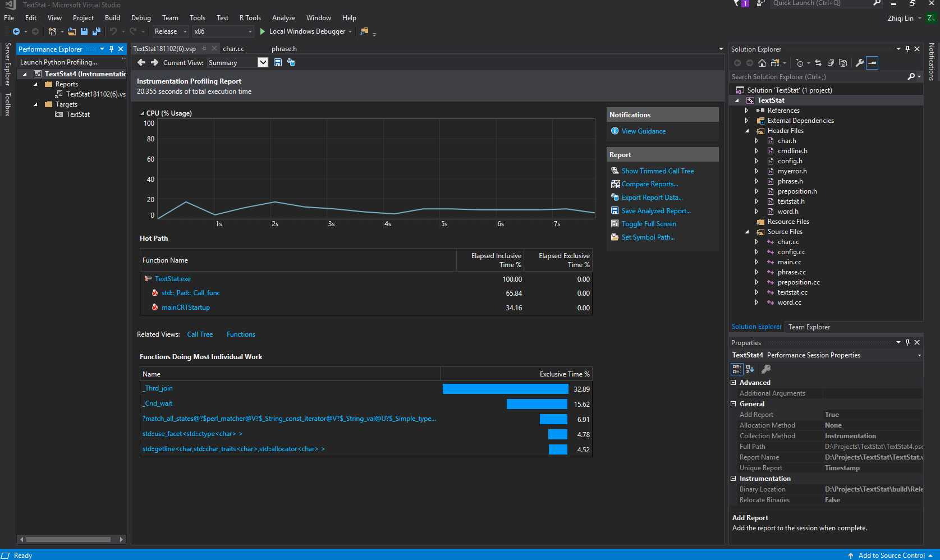
Task: Open the Call Tree related view
Action: point(200,334)
